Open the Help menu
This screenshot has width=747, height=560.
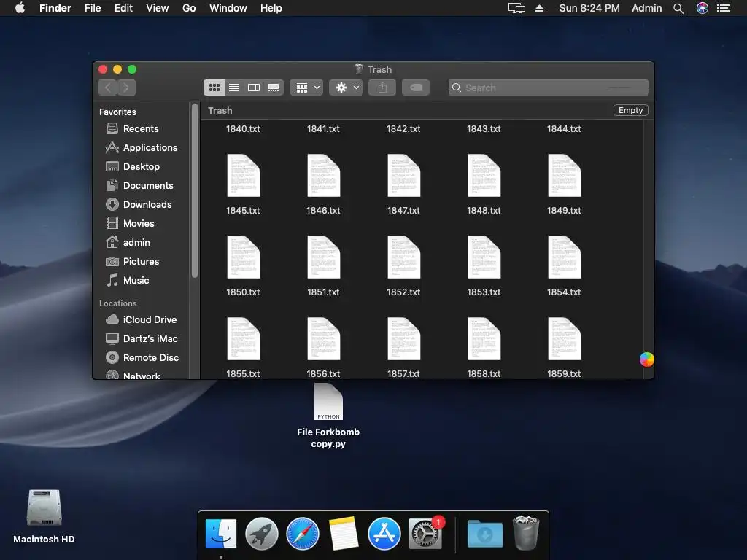[271, 8]
